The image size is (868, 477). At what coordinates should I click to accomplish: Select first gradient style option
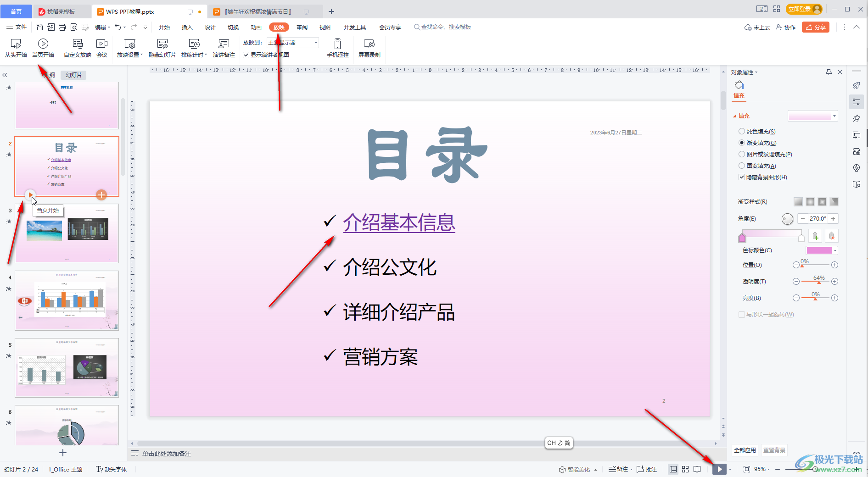[x=798, y=202]
